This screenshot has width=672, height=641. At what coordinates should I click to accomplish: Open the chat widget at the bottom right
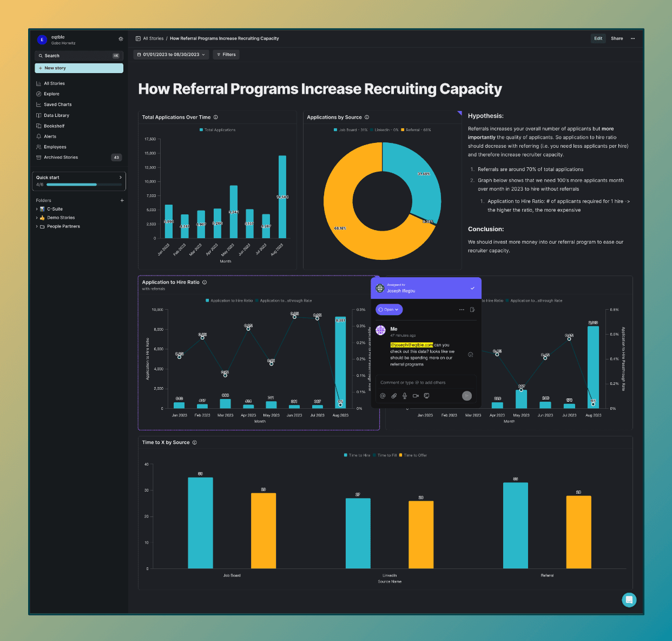point(629,600)
